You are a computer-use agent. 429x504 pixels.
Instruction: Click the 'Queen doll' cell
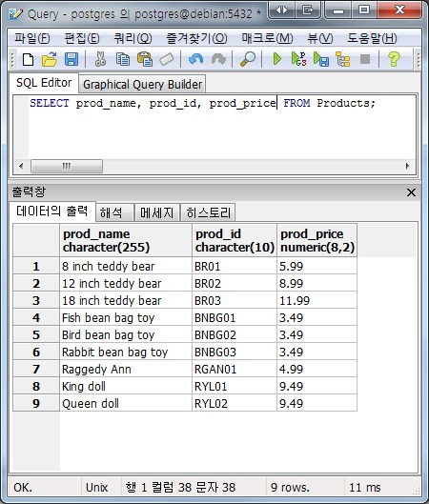pyautogui.click(x=126, y=403)
